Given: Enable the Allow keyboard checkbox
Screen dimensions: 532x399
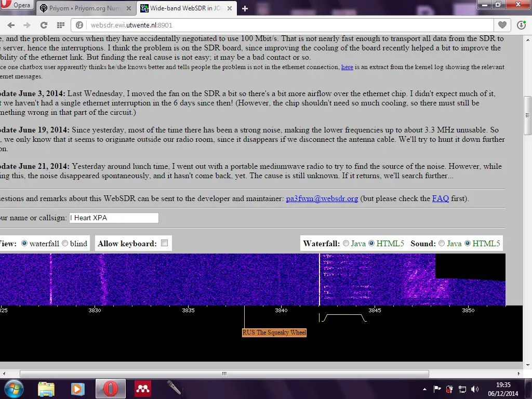Looking at the screenshot, I should click(x=165, y=243).
